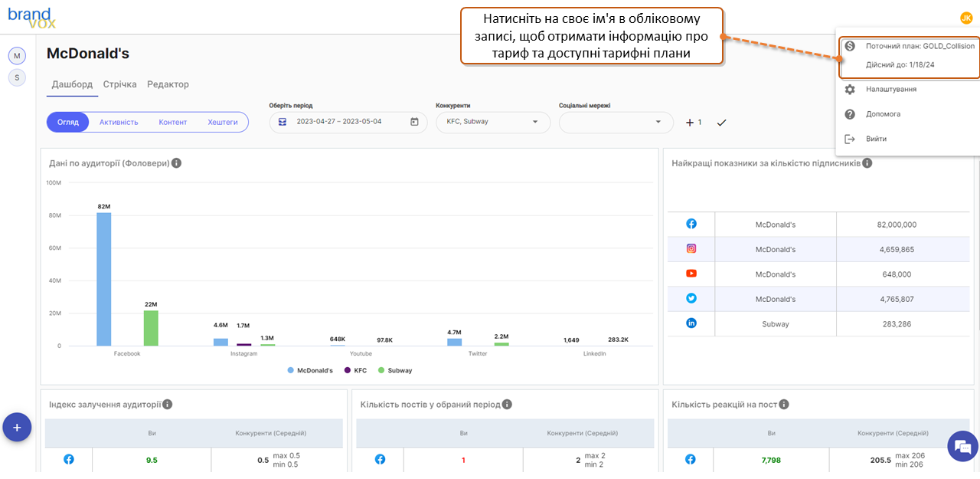
Task: Switch to the Дашборд tab
Action: pos(72,84)
